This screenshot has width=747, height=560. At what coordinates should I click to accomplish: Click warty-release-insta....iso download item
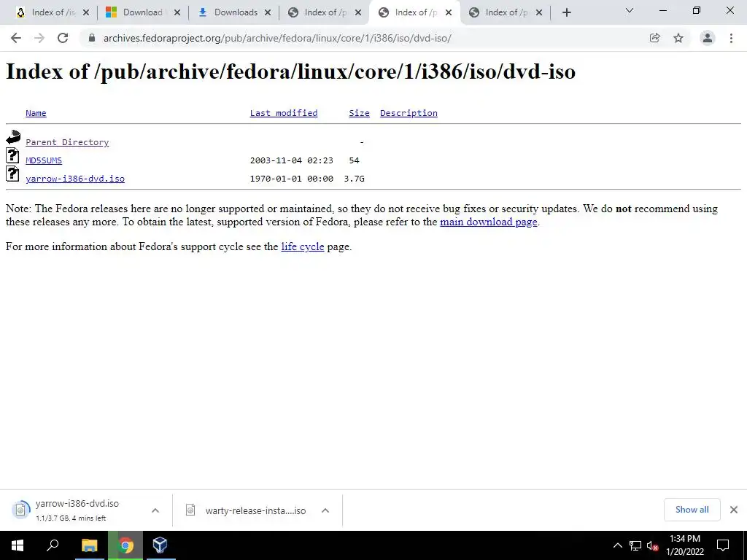coord(247,510)
